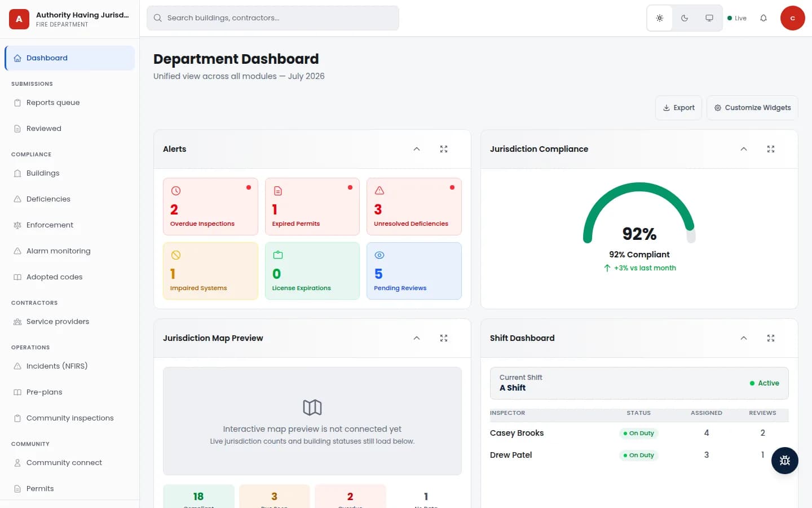Open the Unresolved Deficiencies alert card

414,207
